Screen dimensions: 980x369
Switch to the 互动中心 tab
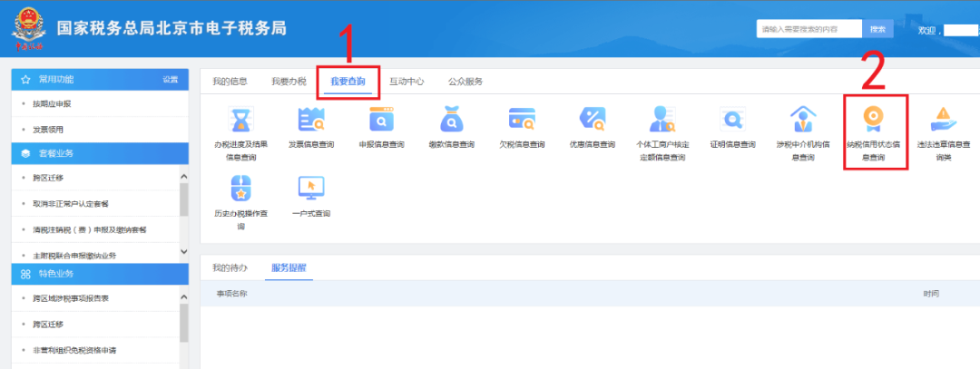(407, 82)
